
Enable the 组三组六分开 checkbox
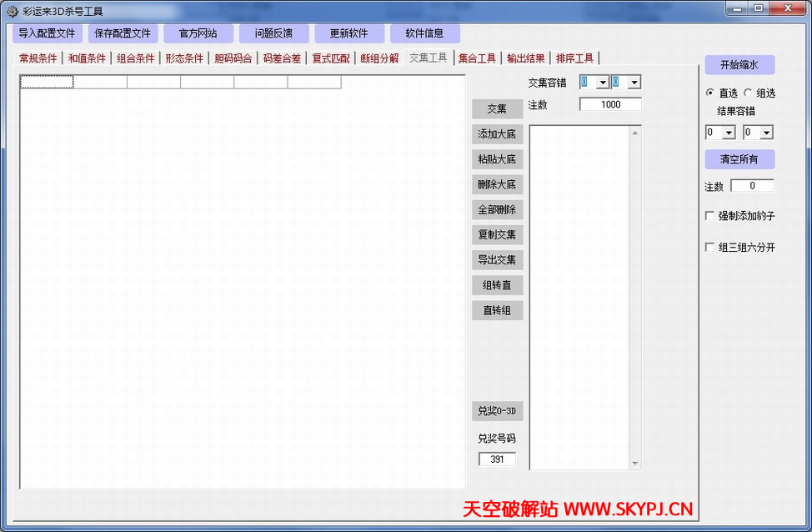pos(710,246)
